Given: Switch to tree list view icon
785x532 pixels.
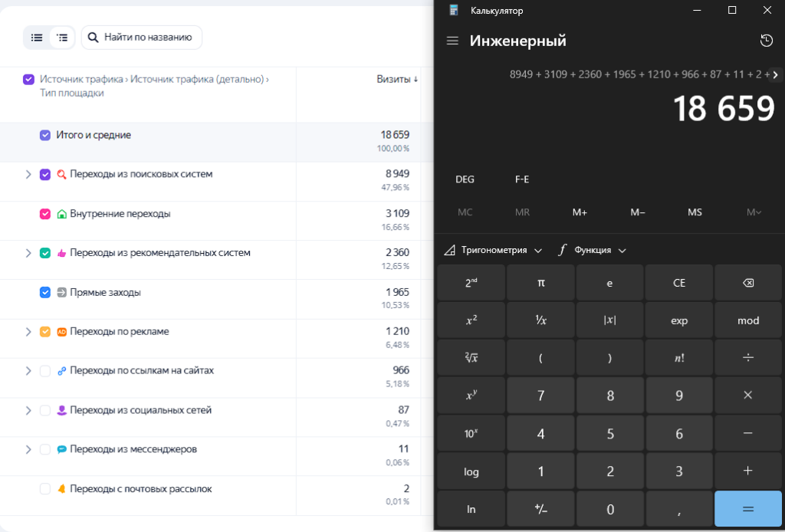Looking at the screenshot, I should pos(62,38).
